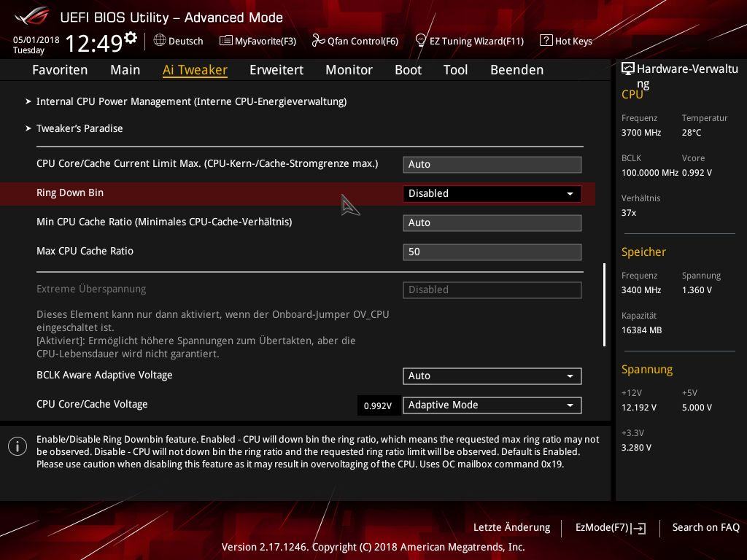This screenshot has width=747, height=560.
Task: Click Max CPU Cache Ratio label
Action: click(x=85, y=251)
